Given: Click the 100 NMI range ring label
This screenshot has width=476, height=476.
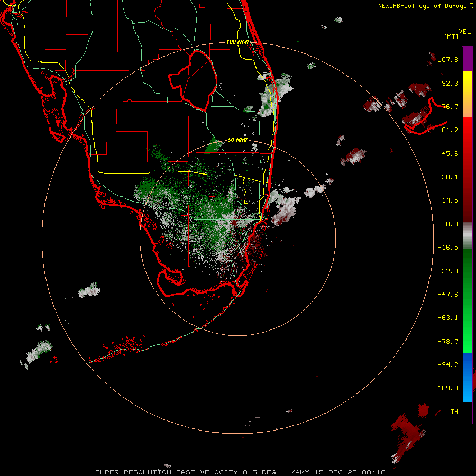Looking at the screenshot, I should (237, 42).
